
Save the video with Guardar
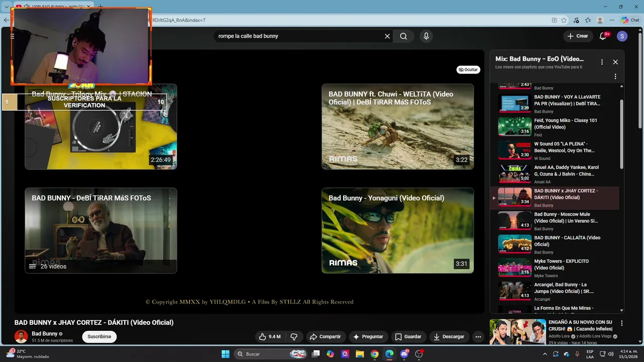coord(408,337)
